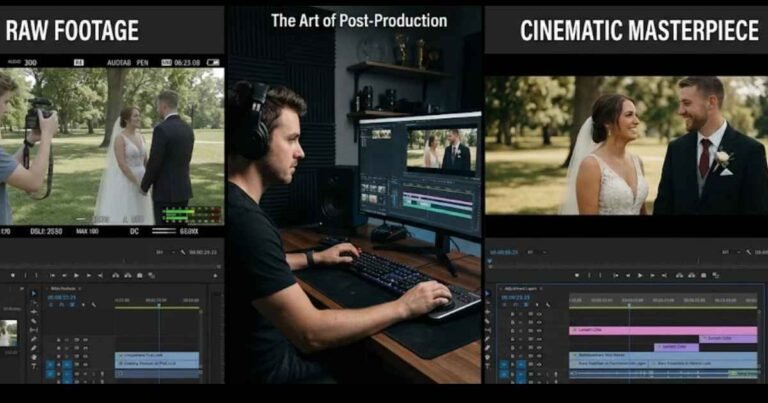Go to Out point in Cinematic Masterpiece monitor
768x403 pixels.
[664, 276]
